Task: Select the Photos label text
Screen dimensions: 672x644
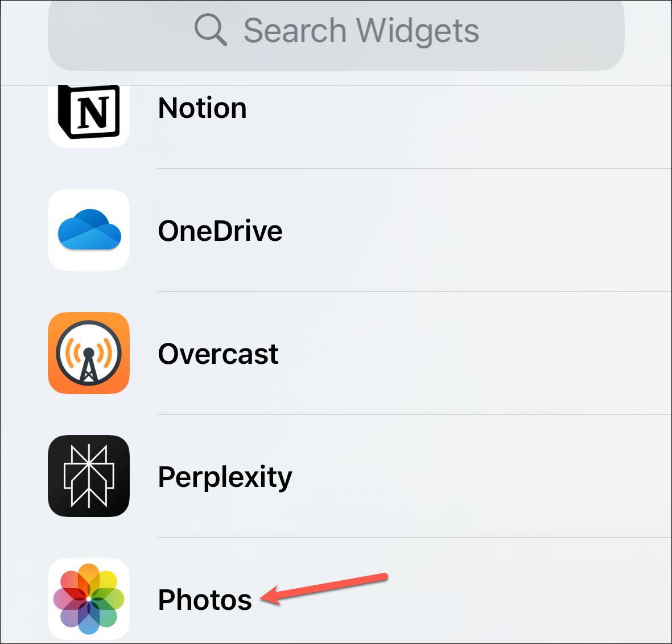Action: tap(205, 600)
